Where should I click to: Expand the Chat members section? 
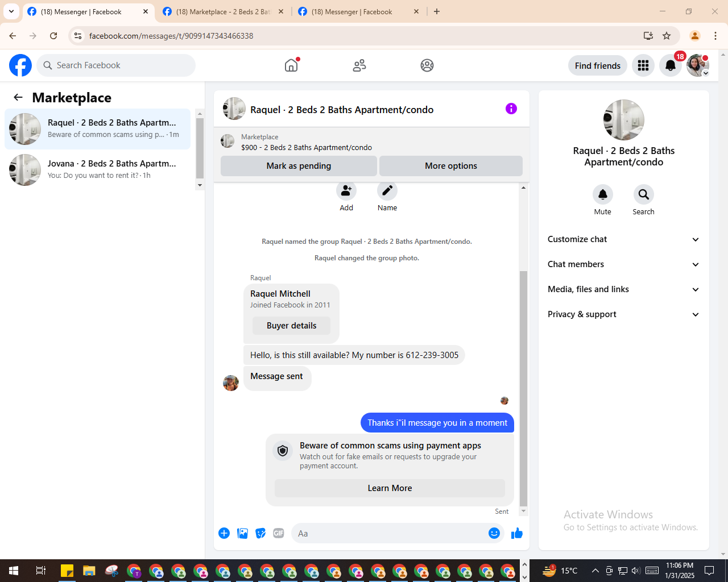[x=624, y=264]
